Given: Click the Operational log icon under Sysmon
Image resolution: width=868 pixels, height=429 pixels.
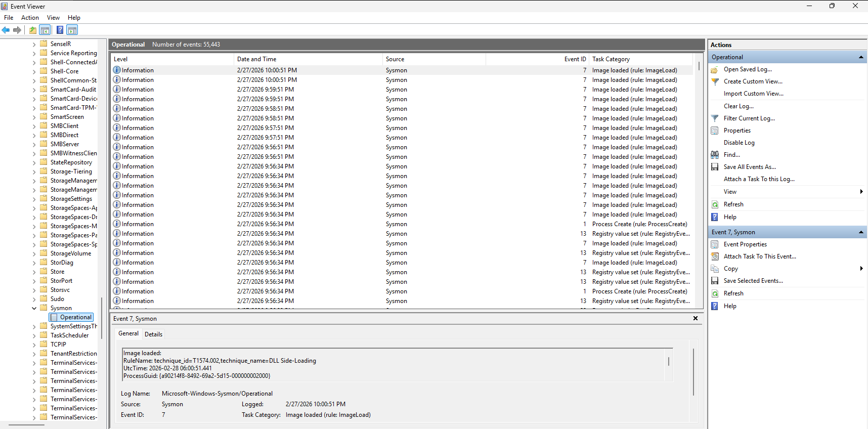Looking at the screenshot, I should [54, 317].
